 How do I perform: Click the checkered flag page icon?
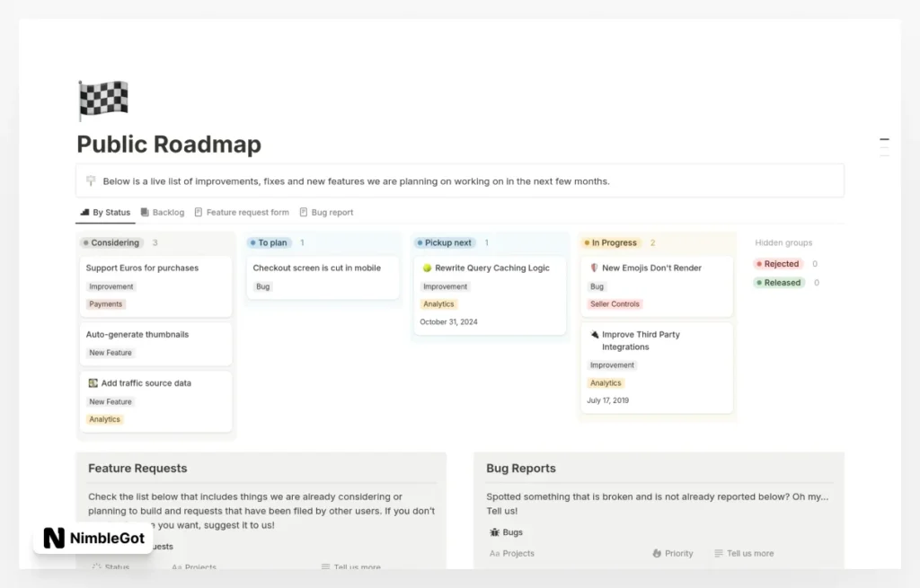click(103, 100)
